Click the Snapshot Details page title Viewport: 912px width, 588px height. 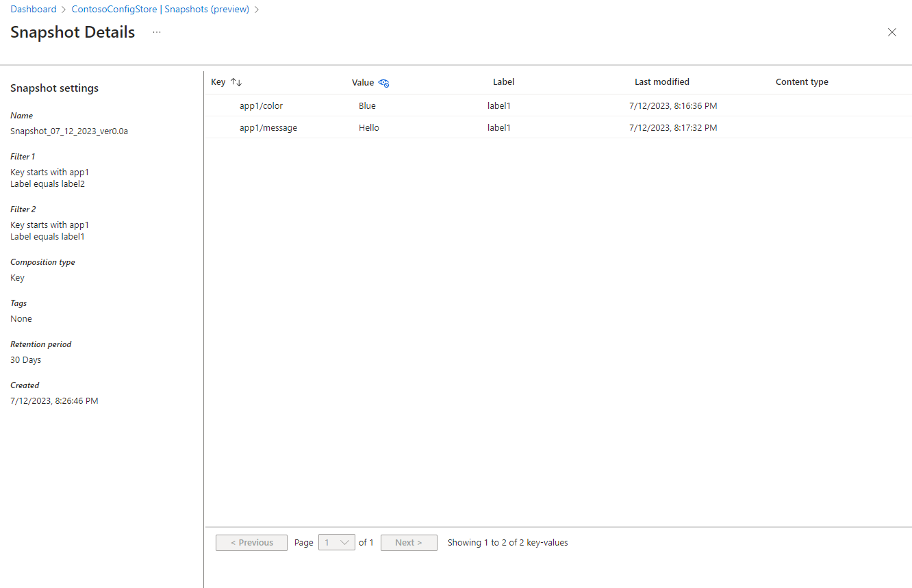tap(73, 32)
